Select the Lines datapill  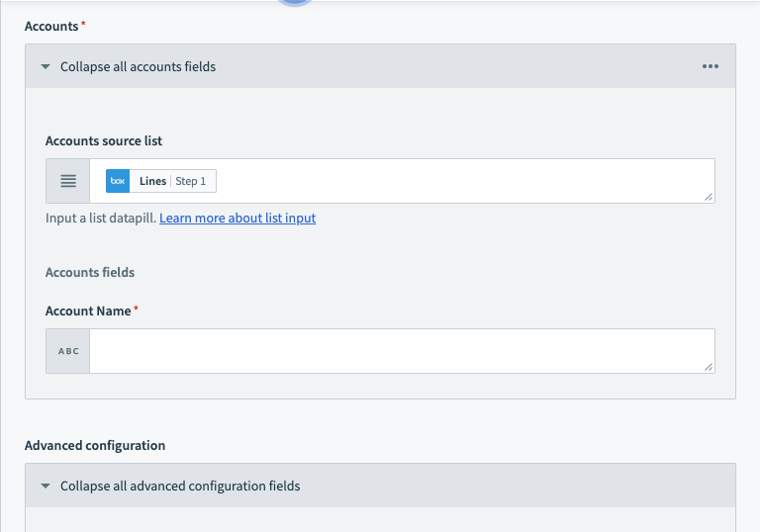(153, 182)
